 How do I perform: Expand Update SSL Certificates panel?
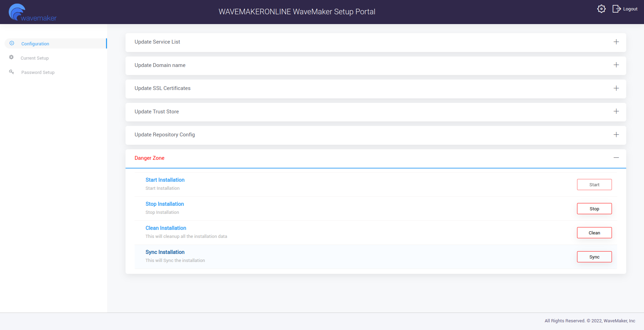[x=616, y=88]
